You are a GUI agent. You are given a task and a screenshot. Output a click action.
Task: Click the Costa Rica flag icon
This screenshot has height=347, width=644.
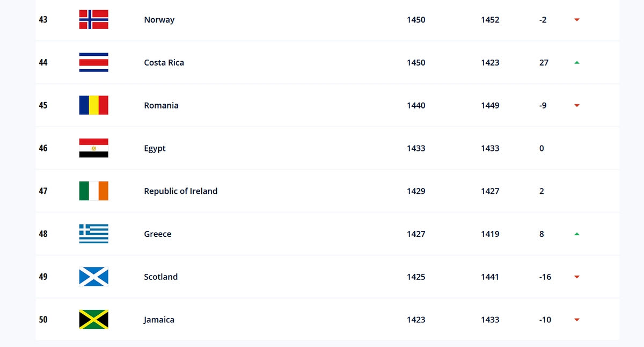click(x=94, y=62)
